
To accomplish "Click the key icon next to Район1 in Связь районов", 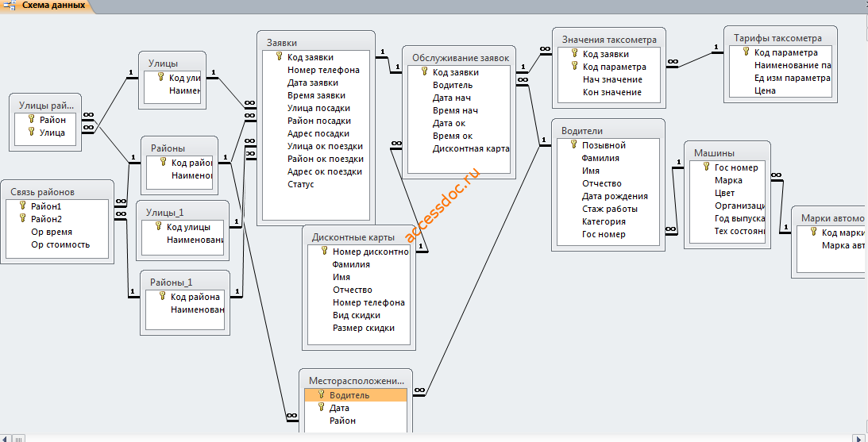I will point(23,206).
